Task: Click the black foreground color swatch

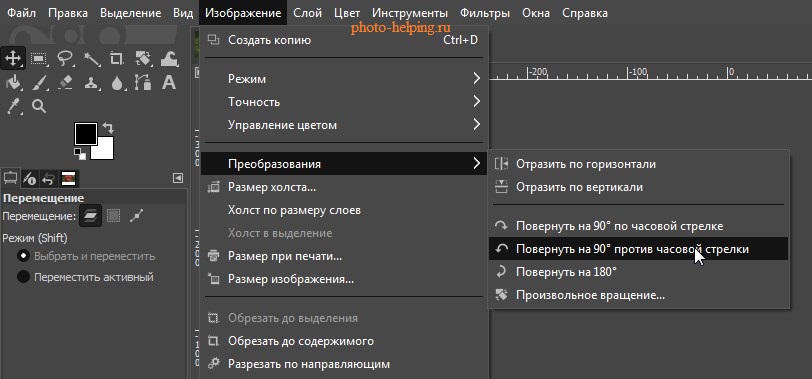Action: click(x=85, y=134)
